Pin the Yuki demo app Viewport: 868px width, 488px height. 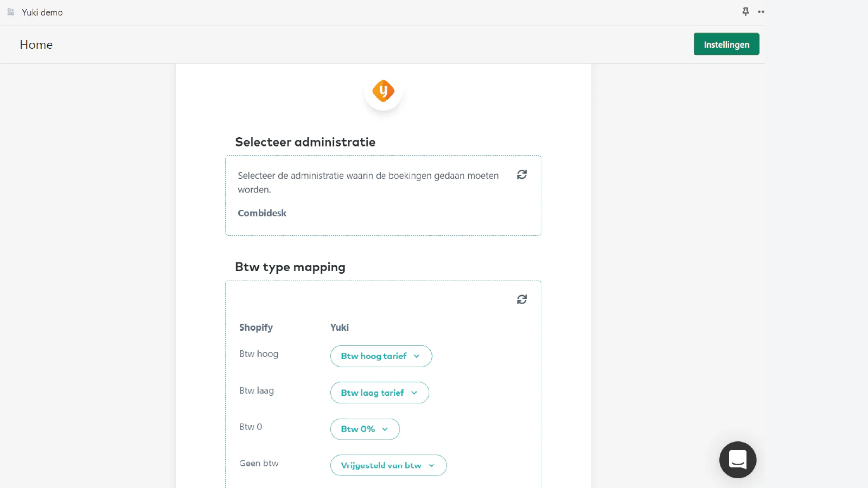(746, 11)
